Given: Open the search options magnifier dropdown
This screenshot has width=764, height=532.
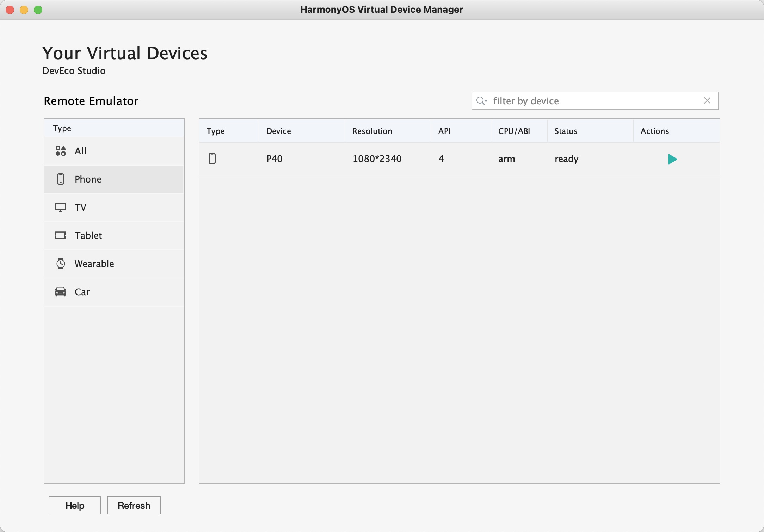Looking at the screenshot, I should coord(482,101).
